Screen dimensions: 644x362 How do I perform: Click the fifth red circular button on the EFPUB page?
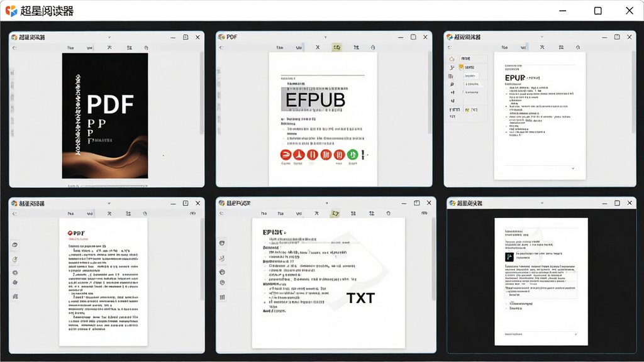pos(339,155)
